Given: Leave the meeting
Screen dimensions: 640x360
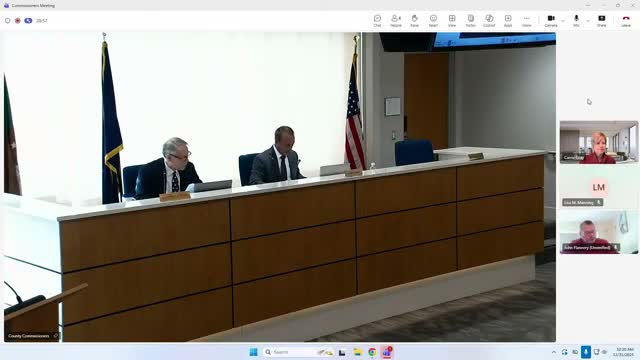Looking at the screenshot, I should 626,20.
